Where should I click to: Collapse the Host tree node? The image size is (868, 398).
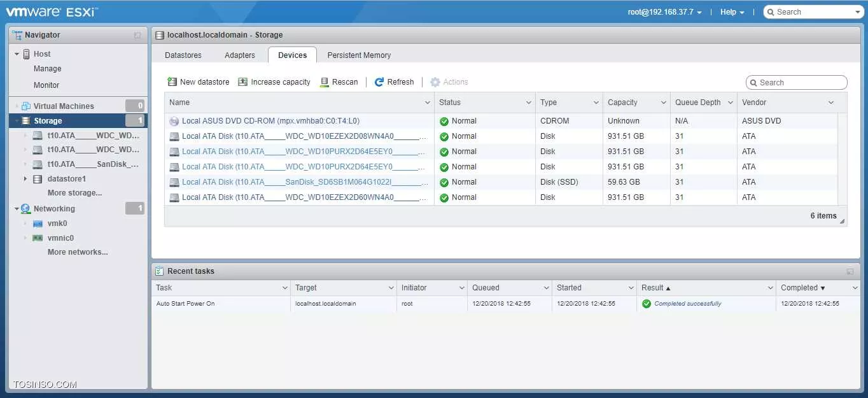[x=17, y=54]
